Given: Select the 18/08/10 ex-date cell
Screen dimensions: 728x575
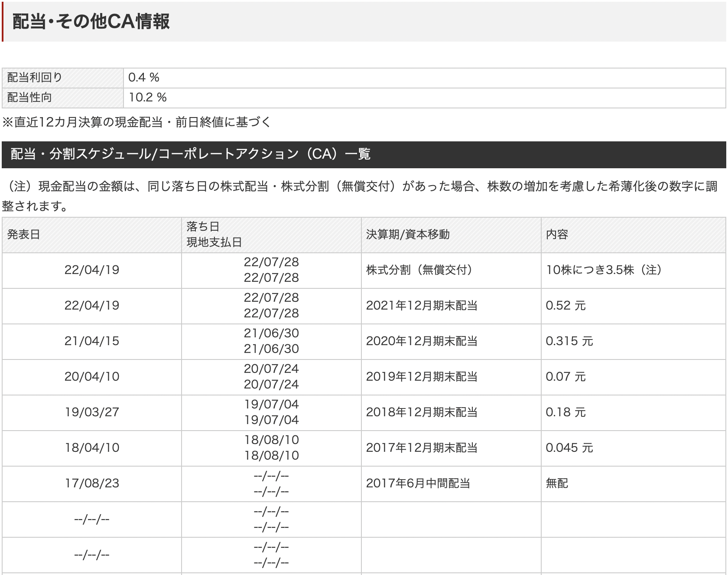Looking at the screenshot, I should pos(271,448).
